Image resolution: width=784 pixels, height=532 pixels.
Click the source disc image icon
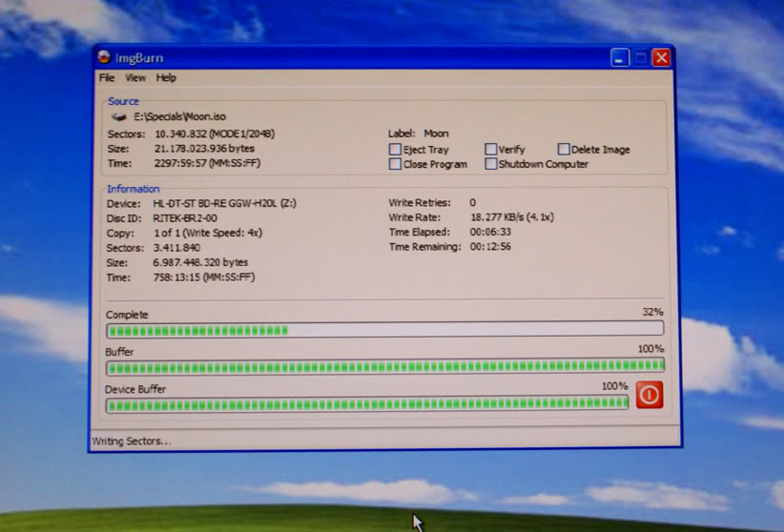(118, 116)
